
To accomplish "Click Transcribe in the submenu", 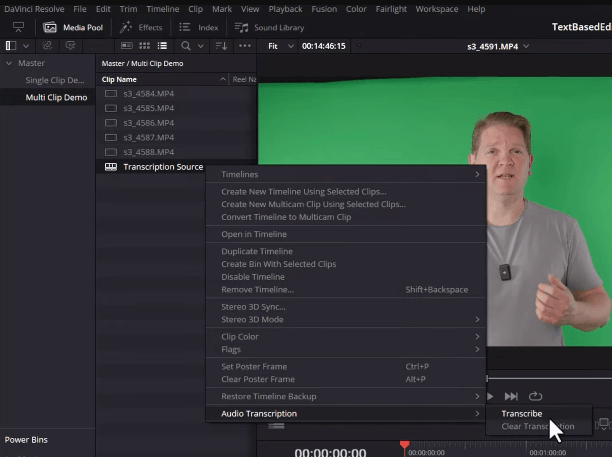I will (522, 414).
